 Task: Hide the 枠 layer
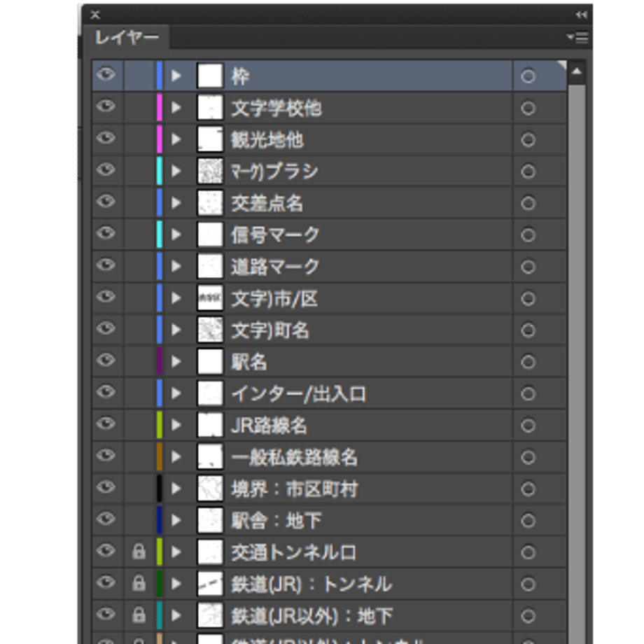pos(106,75)
